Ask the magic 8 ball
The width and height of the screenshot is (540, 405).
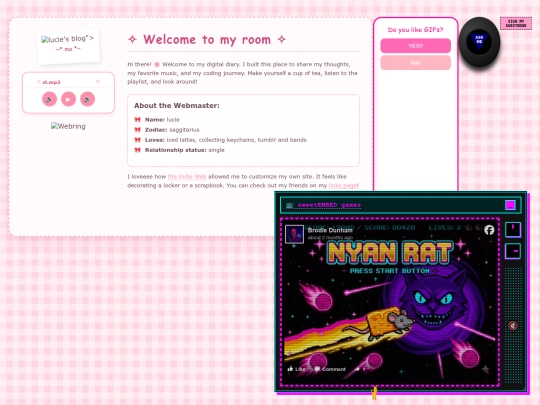tap(479, 41)
